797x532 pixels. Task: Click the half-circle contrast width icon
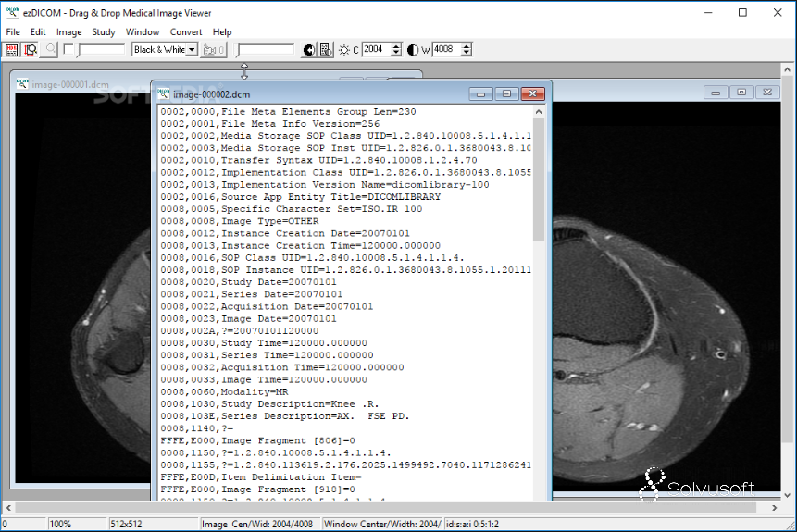(413, 50)
